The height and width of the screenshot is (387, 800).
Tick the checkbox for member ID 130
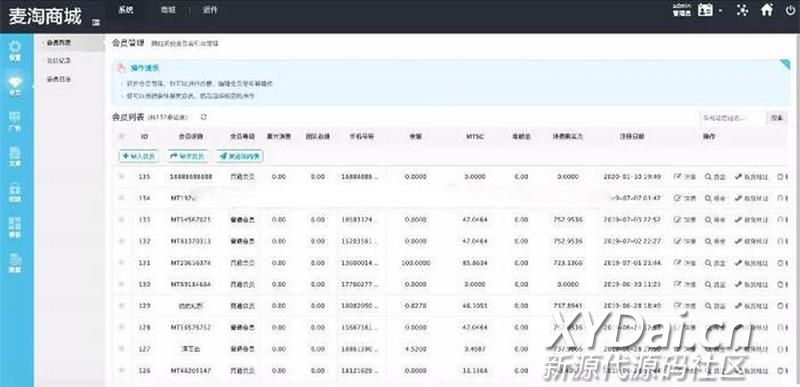click(121, 284)
